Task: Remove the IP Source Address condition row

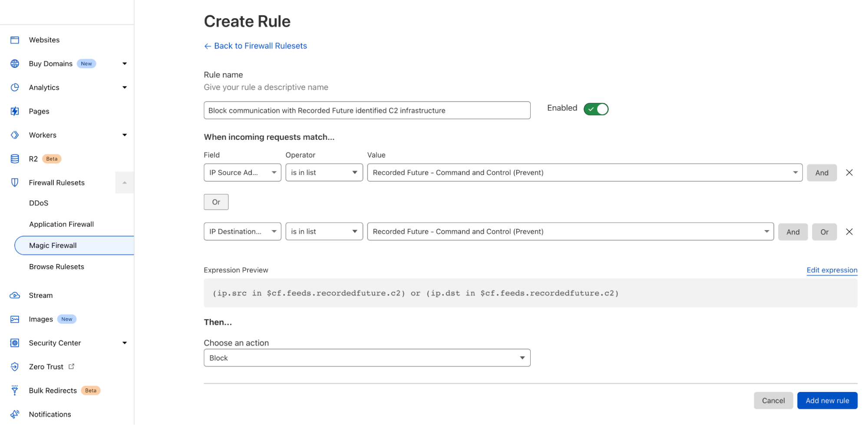Action: [849, 173]
